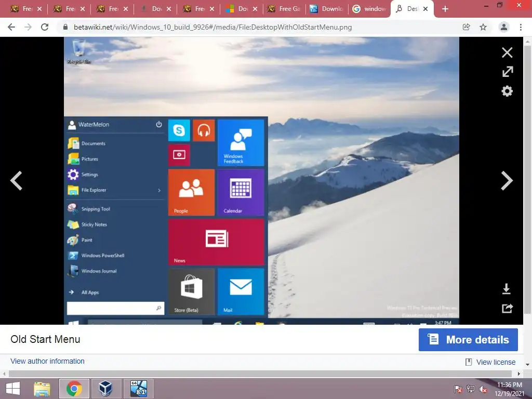This screenshot has width=532, height=399.
Task: Click the People tile in the image
Action: [x=191, y=192]
